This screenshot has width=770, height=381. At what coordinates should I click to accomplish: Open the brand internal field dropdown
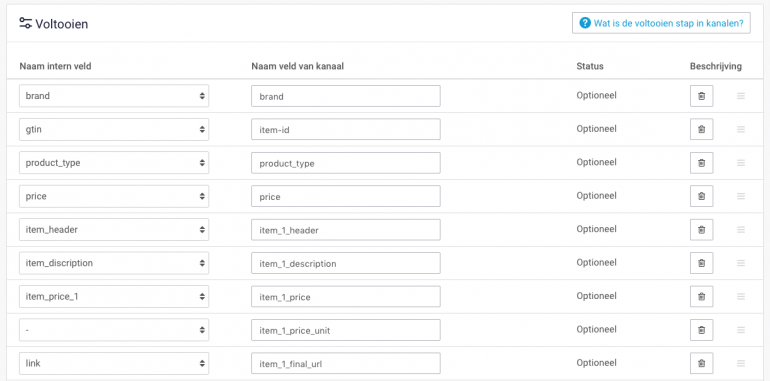114,96
